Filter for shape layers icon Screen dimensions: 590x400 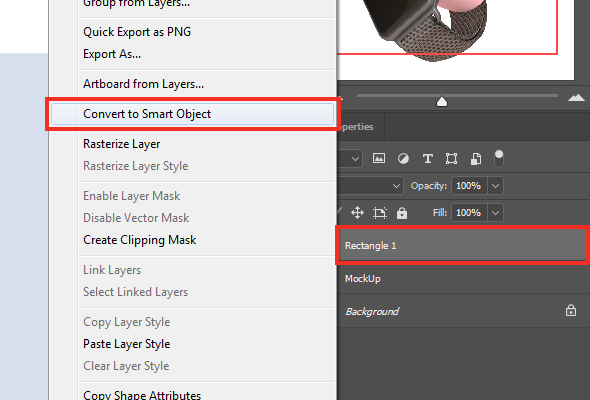click(451, 159)
